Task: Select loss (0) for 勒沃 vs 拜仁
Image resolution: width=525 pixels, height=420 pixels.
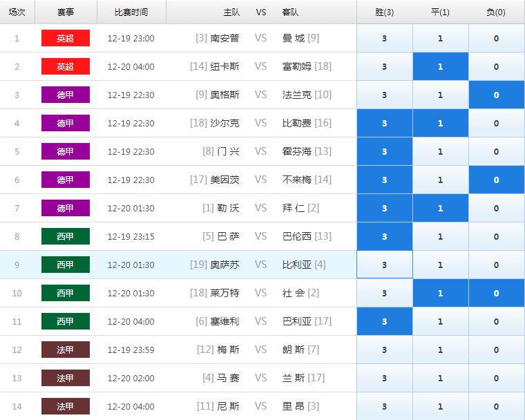Action: pyautogui.click(x=496, y=208)
